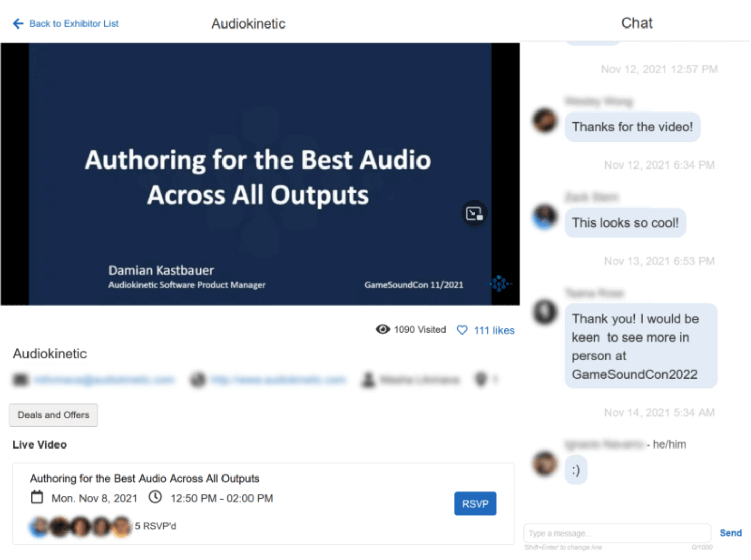Open Back to Exhibitor List link
This screenshot has height=560, width=751.
pos(73,24)
